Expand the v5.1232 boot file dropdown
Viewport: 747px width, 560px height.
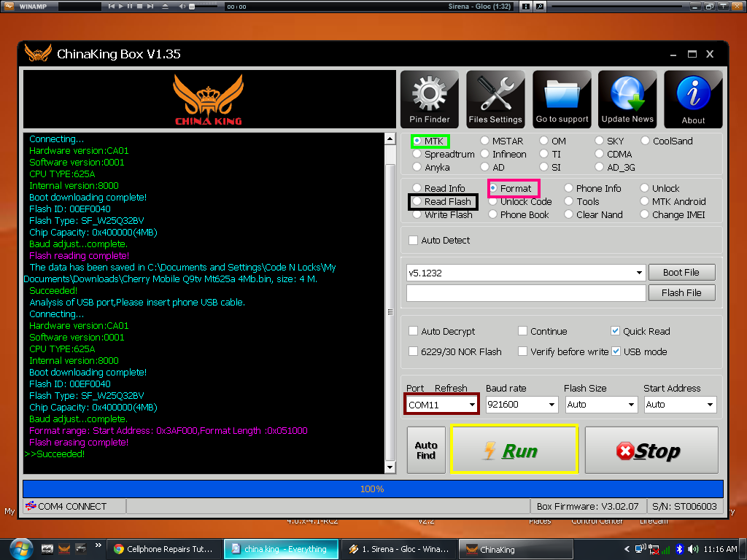(639, 273)
